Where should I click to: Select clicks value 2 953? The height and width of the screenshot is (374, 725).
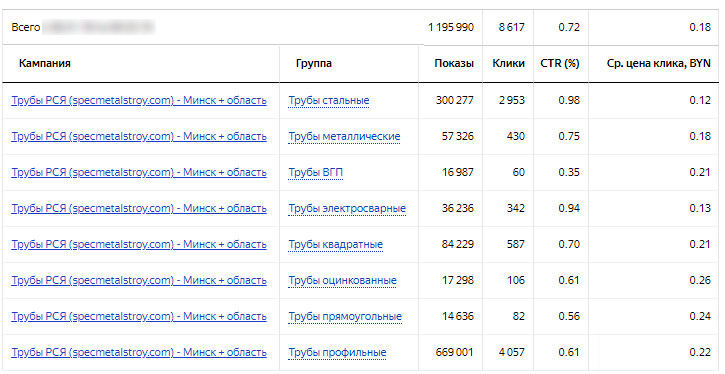pos(511,100)
